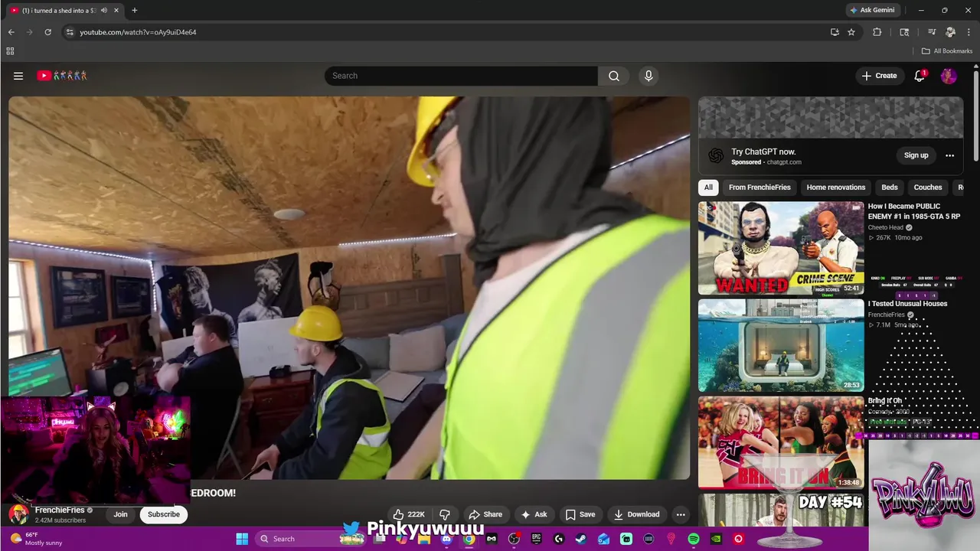Screen dimensions: 980x551
Task: Select the Beds filter chip
Action: 890,187
